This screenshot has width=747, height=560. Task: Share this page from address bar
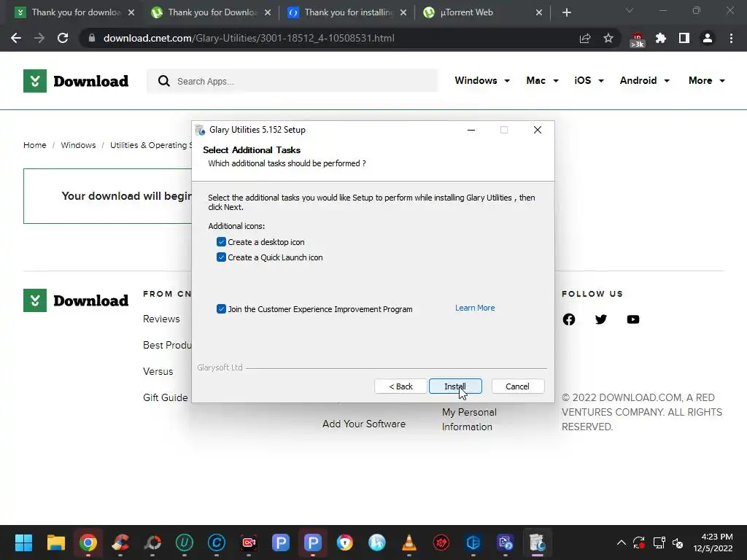[585, 38]
